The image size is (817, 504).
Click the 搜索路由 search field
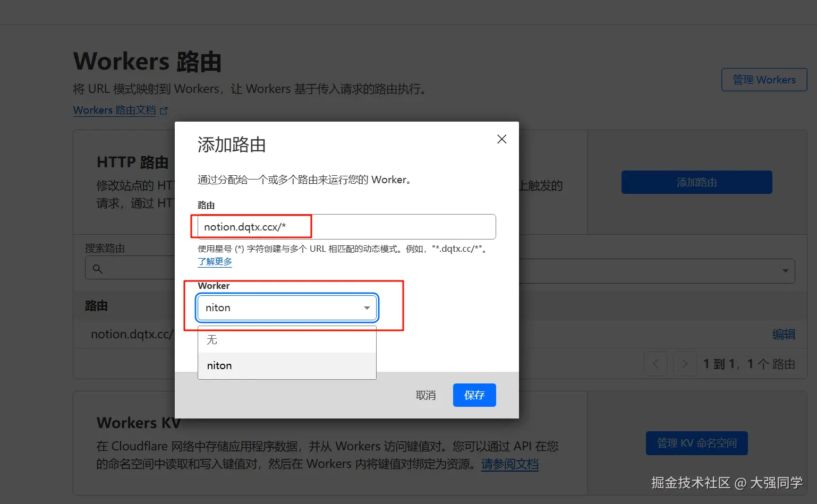130,268
